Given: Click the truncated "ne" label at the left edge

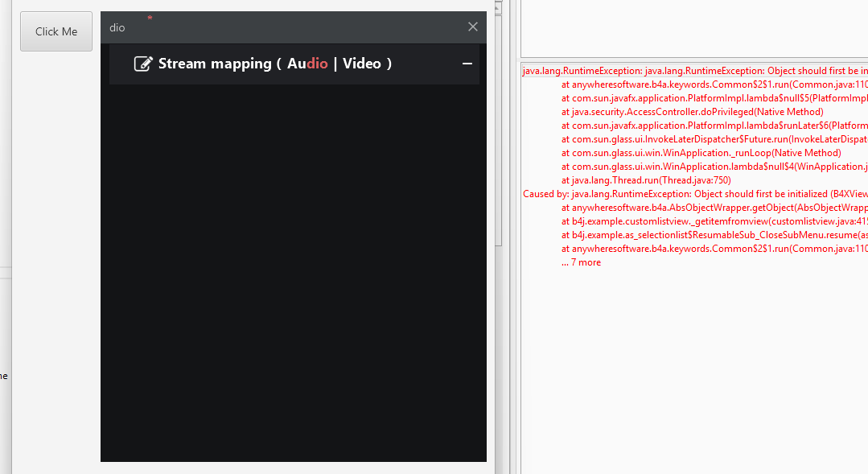Looking at the screenshot, I should coord(4,376).
